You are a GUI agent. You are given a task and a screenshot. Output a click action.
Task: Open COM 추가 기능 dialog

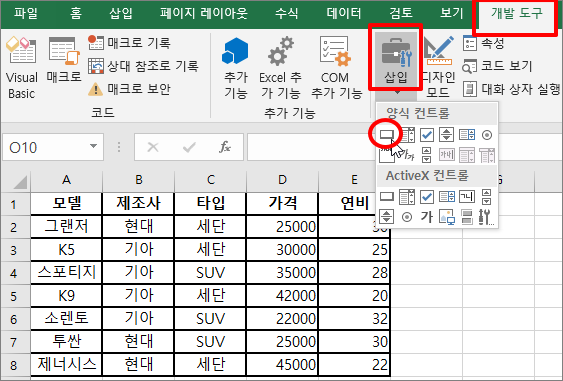(336, 68)
